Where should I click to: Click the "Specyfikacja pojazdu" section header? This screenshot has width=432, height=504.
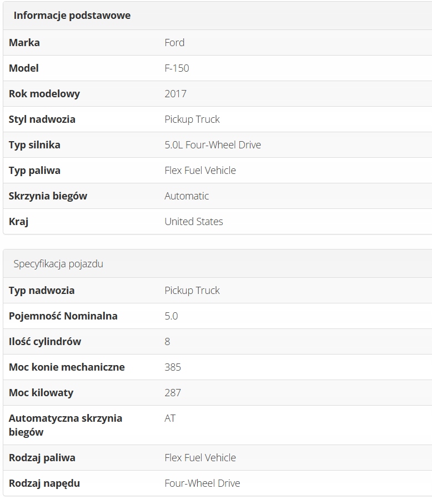tap(58, 264)
